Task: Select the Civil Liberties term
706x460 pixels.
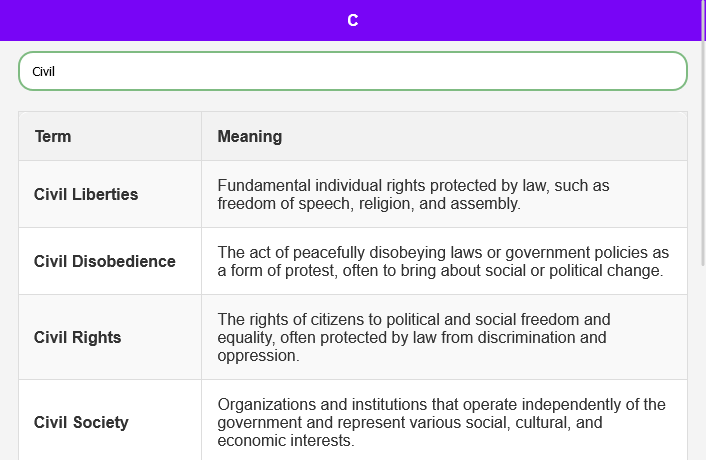Action: point(86,194)
